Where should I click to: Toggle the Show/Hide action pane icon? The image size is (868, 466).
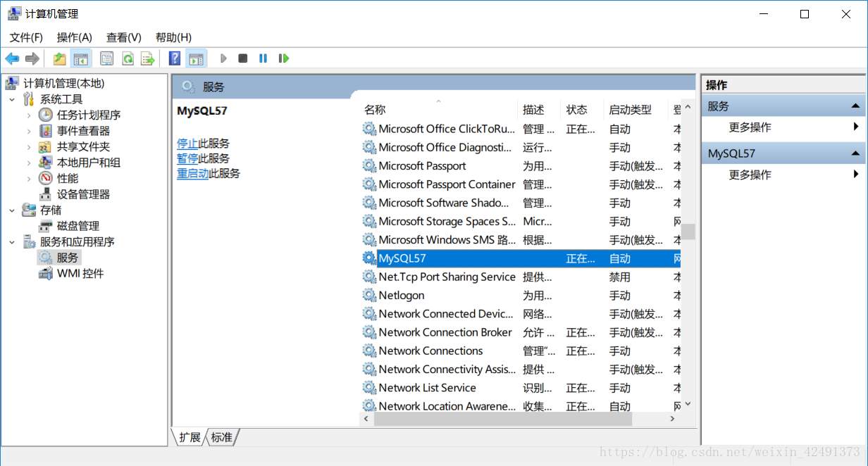pyautogui.click(x=196, y=58)
